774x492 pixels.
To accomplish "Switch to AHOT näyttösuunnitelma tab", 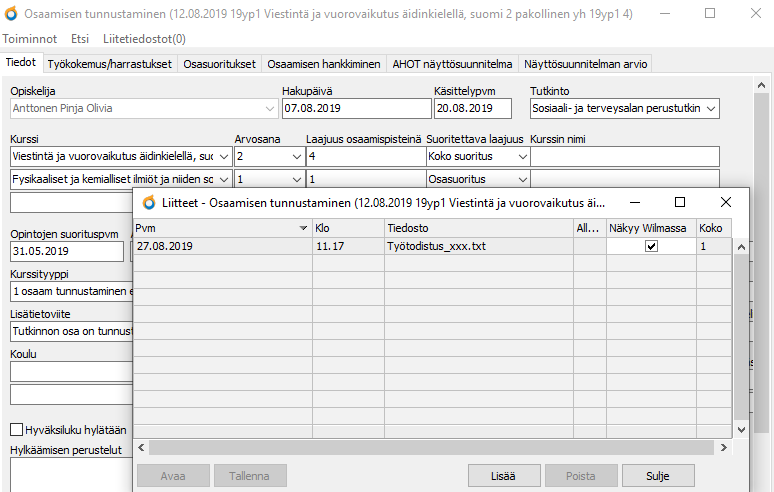I will [453, 63].
